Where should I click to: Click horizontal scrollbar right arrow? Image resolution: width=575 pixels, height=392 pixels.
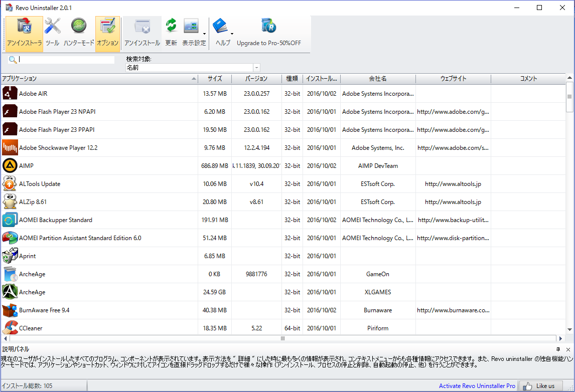pos(560,338)
